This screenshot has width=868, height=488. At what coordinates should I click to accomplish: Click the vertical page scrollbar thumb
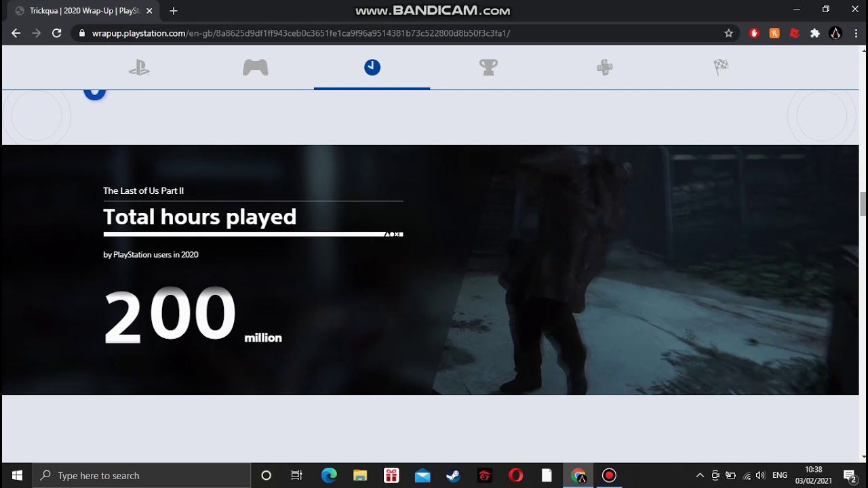[x=863, y=204]
